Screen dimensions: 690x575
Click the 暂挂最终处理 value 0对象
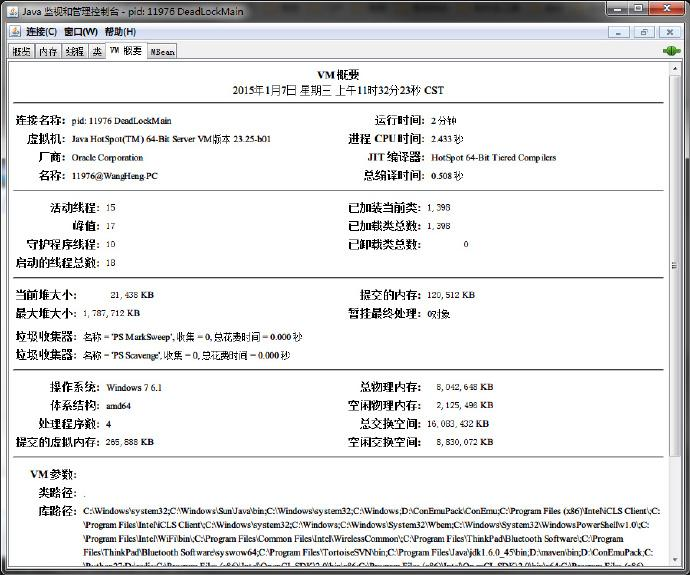point(438,314)
